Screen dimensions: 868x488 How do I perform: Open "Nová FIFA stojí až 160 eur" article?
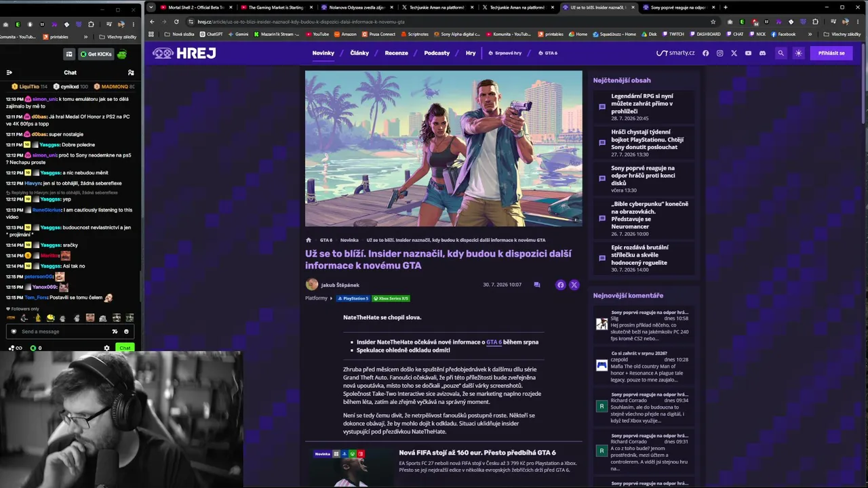(x=477, y=453)
